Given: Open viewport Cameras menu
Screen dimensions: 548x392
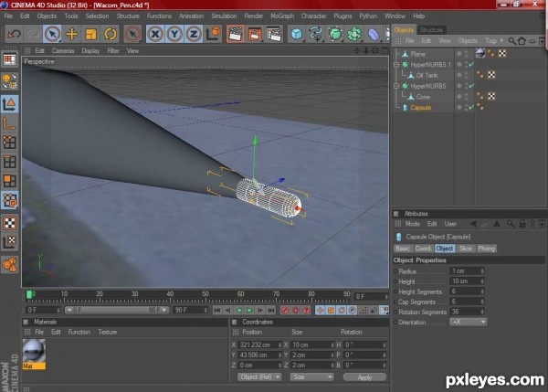Looking at the screenshot, I should 63,50.
